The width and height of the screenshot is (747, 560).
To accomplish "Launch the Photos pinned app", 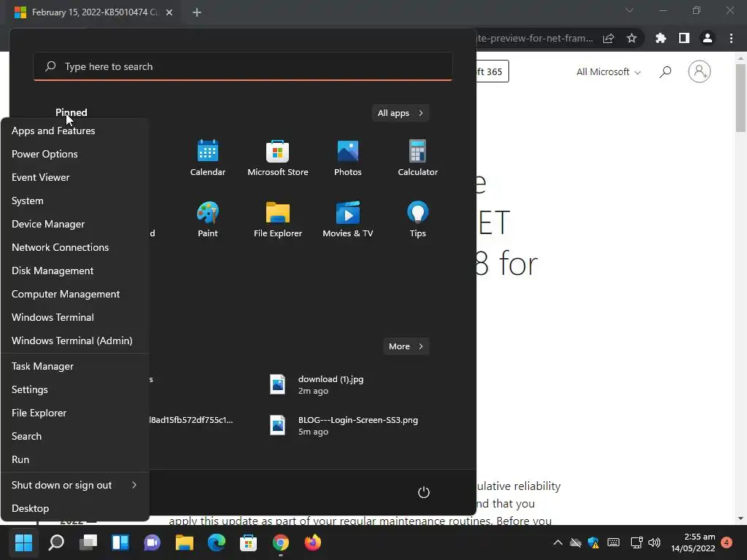I will [348, 157].
